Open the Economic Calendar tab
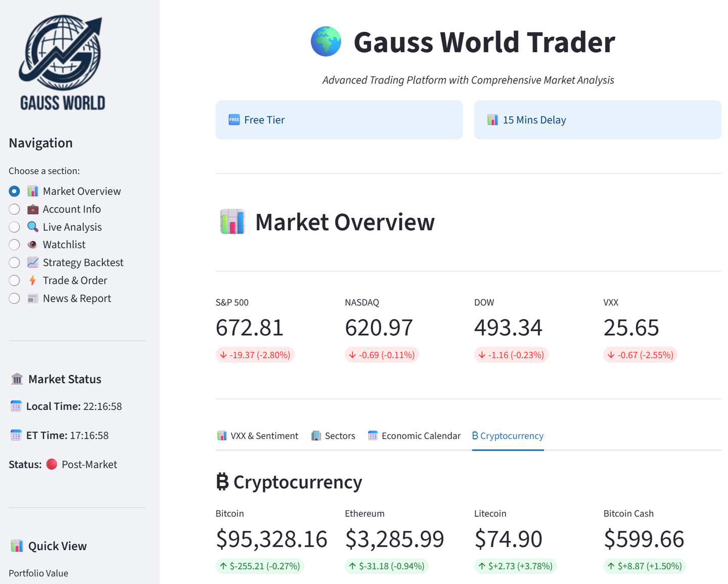 [x=415, y=436]
